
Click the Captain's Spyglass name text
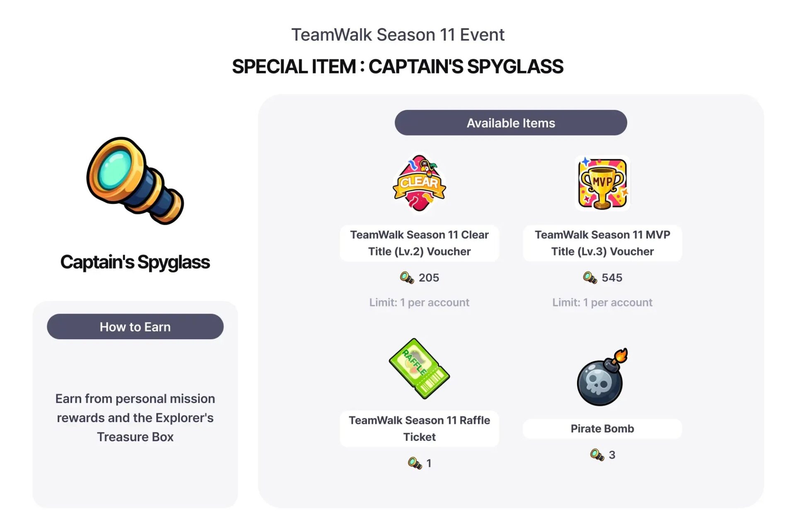(x=135, y=262)
